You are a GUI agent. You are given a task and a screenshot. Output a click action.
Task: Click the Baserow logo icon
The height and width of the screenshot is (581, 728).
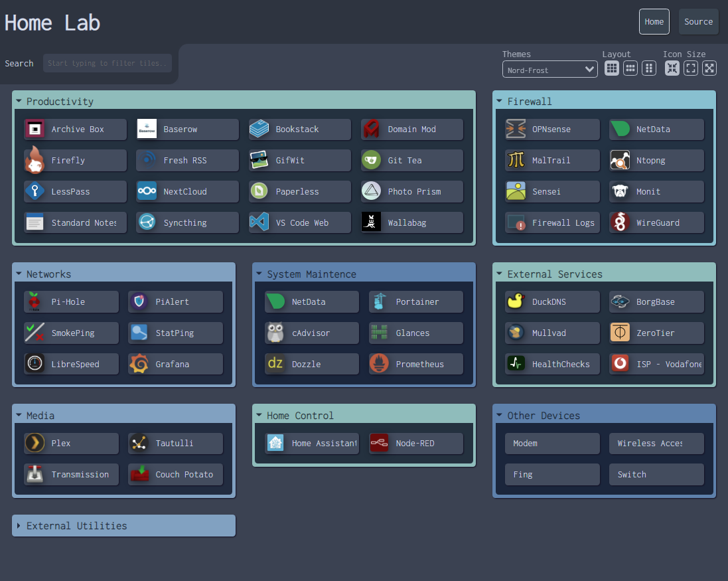[147, 129]
